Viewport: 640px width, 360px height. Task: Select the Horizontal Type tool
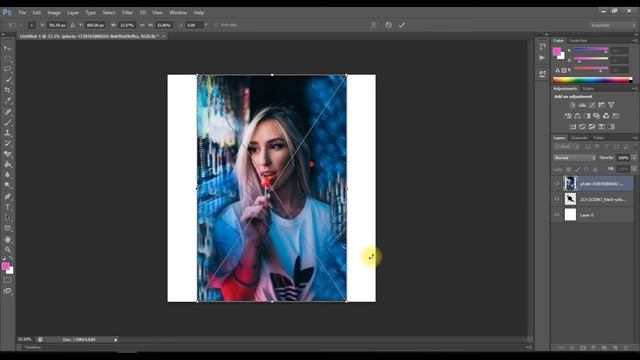8,207
